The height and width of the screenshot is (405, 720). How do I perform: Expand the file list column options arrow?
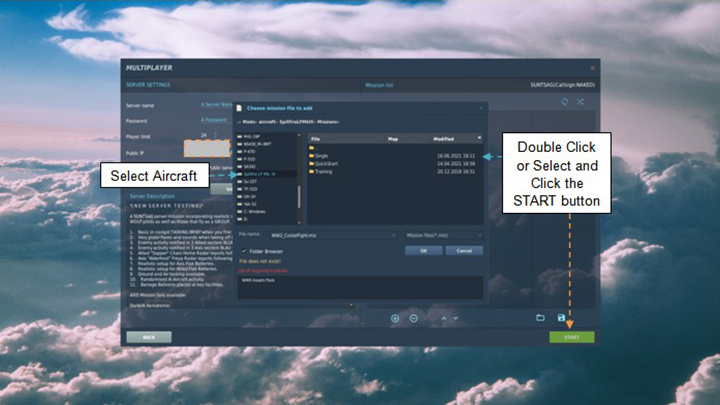[x=481, y=138]
